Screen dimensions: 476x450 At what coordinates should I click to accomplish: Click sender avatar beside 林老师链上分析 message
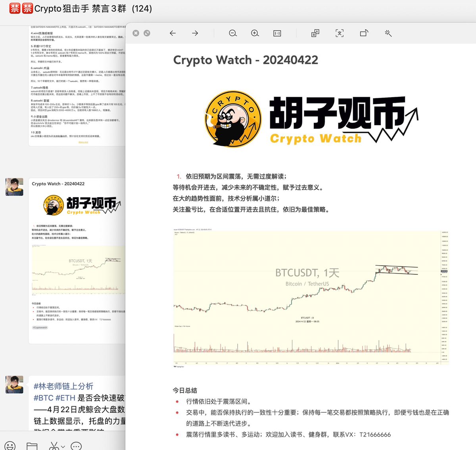pos(14,385)
